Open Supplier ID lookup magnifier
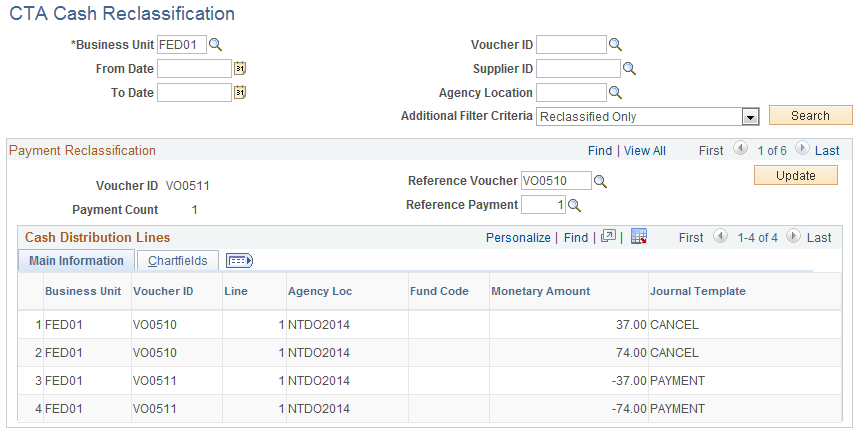The height and width of the screenshot is (437, 866). pos(629,69)
